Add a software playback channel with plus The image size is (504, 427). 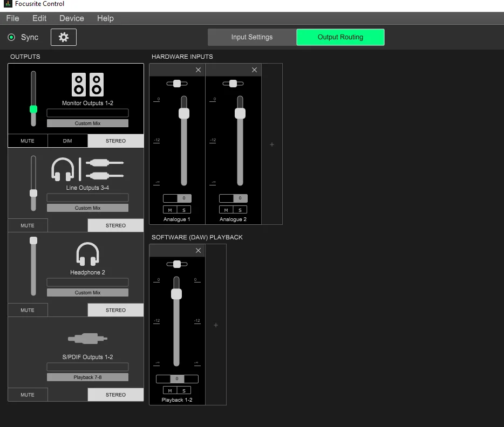[216, 325]
